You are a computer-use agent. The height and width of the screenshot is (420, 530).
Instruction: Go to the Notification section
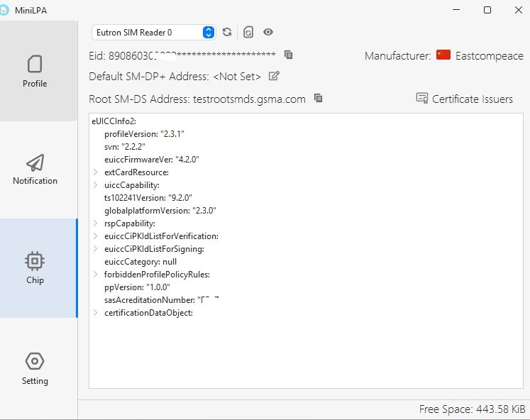(35, 169)
